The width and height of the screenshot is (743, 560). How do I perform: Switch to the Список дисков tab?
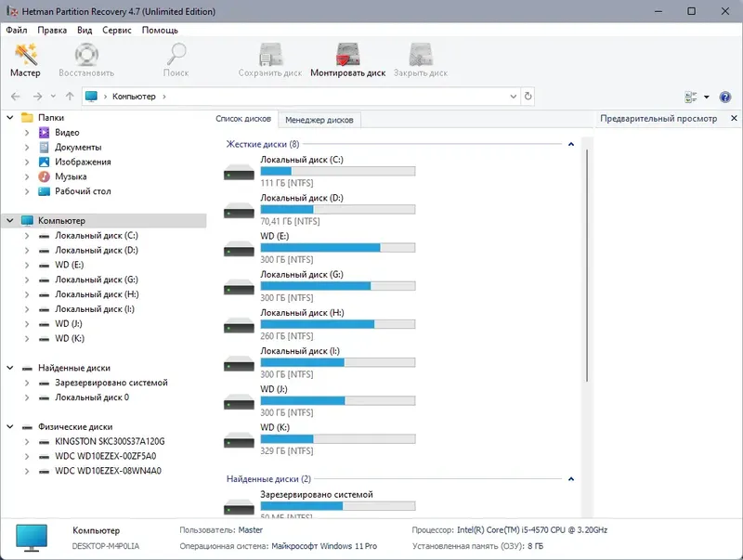(x=243, y=119)
